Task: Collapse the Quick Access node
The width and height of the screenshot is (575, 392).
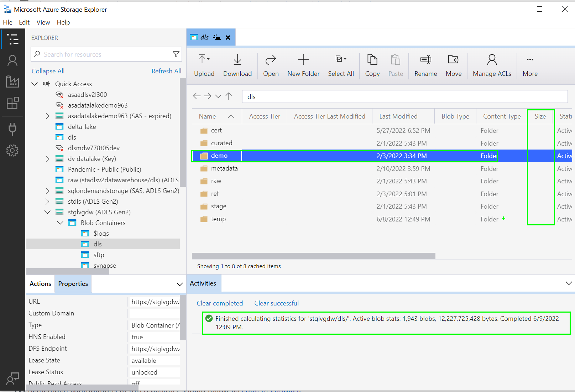Action: 35,84
